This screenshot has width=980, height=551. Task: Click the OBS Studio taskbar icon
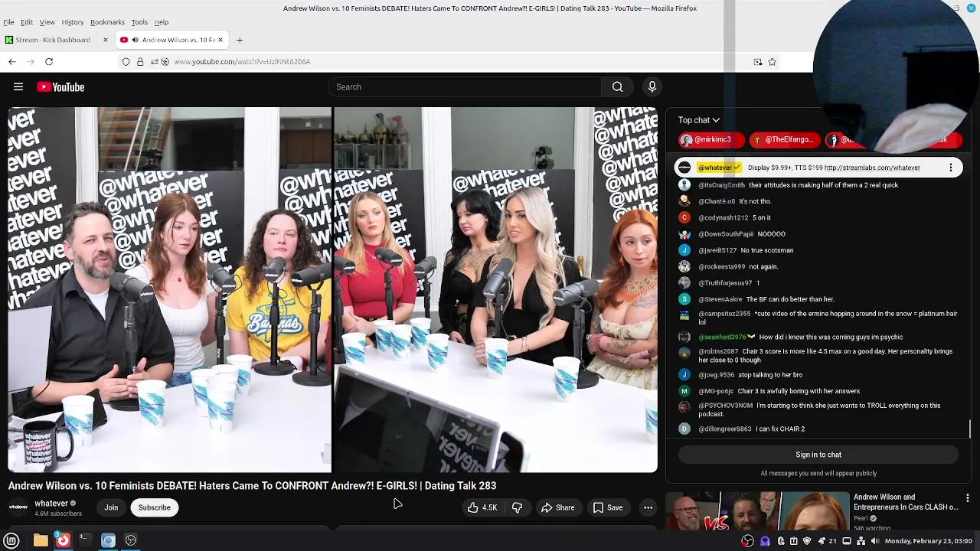[x=131, y=540]
